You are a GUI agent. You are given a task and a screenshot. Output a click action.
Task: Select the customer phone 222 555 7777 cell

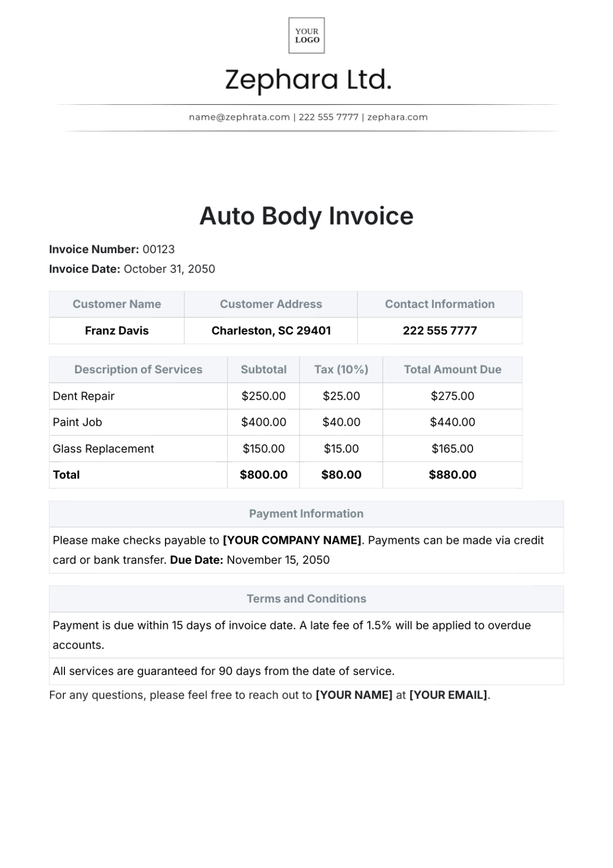pyautogui.click(x=440, y=331)
